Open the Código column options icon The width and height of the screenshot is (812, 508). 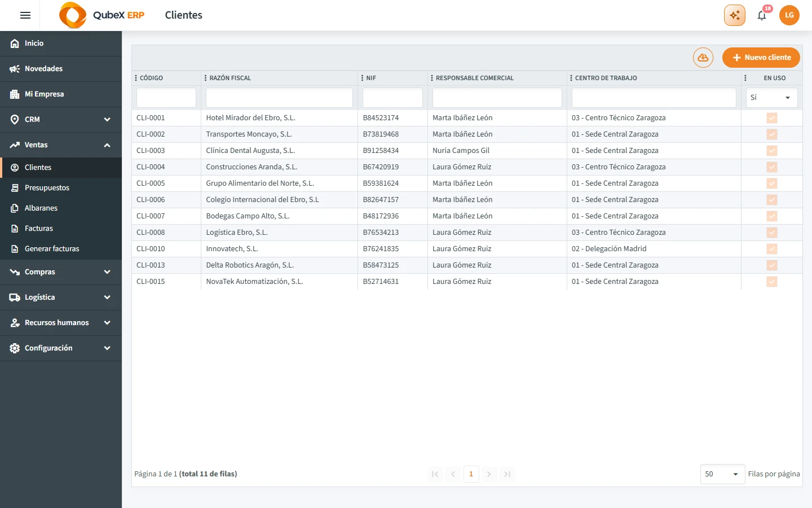pyautogui.click(x=136, y=78)
